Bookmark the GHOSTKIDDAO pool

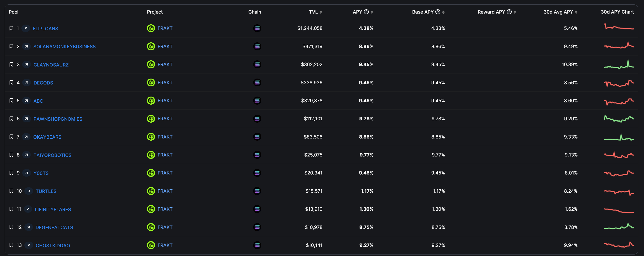click(11, 245)
